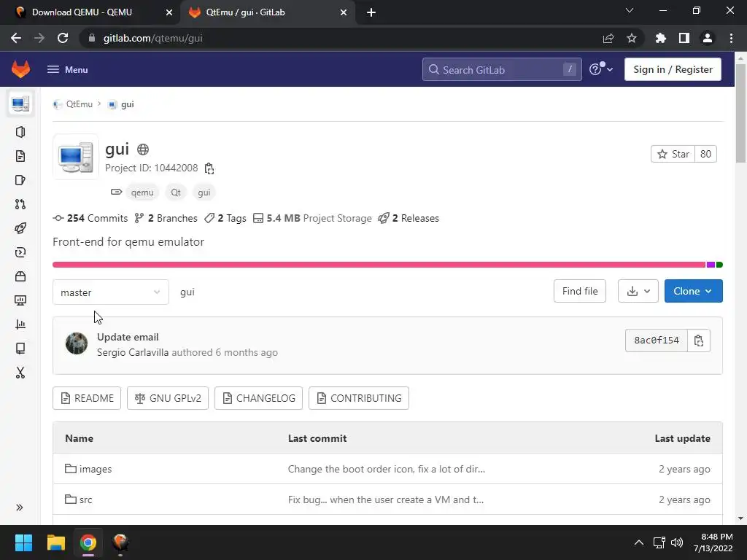
Task: Open Deployments icon in sidebar
Action: point(20,252)
